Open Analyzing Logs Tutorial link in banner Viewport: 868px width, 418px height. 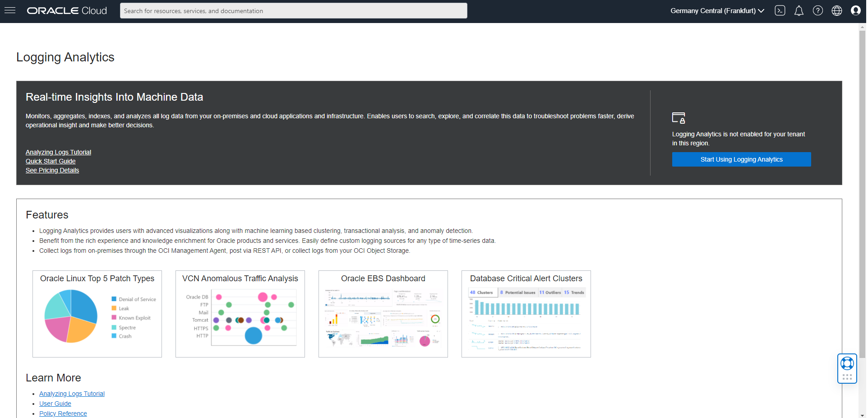click(58, 152)
